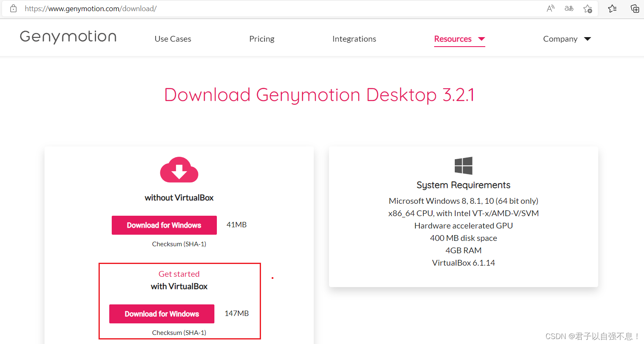The height and width of the screenshot is (344, 644).
Task: Open Checksum (SHA-1) link under 147MB download
Action: point(179,333)
